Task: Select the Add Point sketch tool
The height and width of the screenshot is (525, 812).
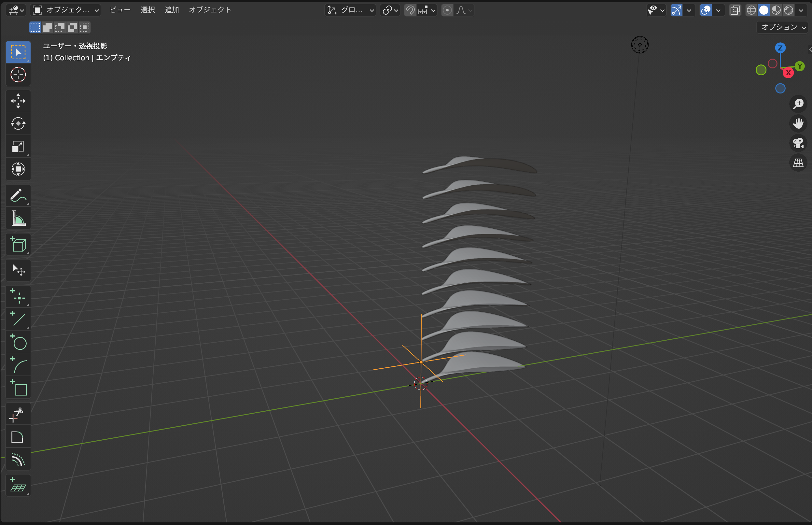Action: [18, 296]
